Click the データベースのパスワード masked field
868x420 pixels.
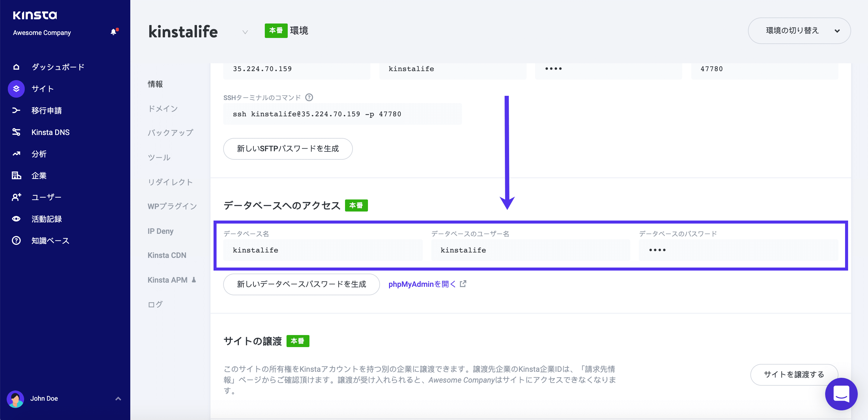pyautogui.click(x=738, y=250)
